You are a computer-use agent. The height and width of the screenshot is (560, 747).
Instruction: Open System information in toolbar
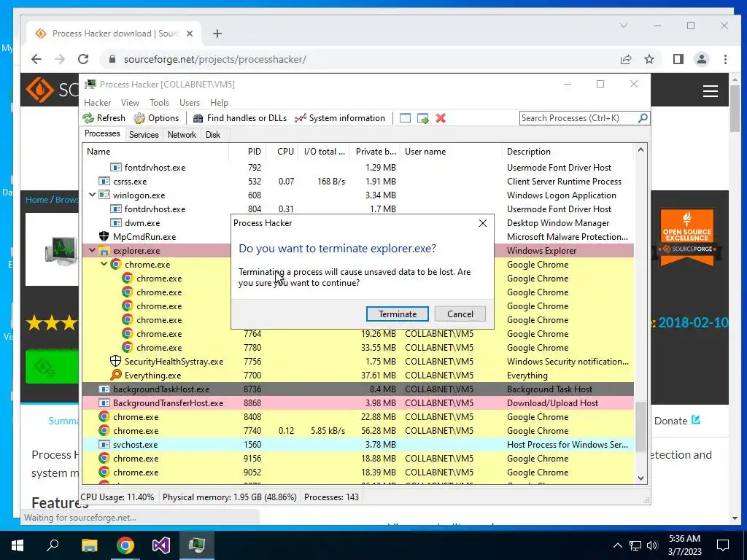340,118
